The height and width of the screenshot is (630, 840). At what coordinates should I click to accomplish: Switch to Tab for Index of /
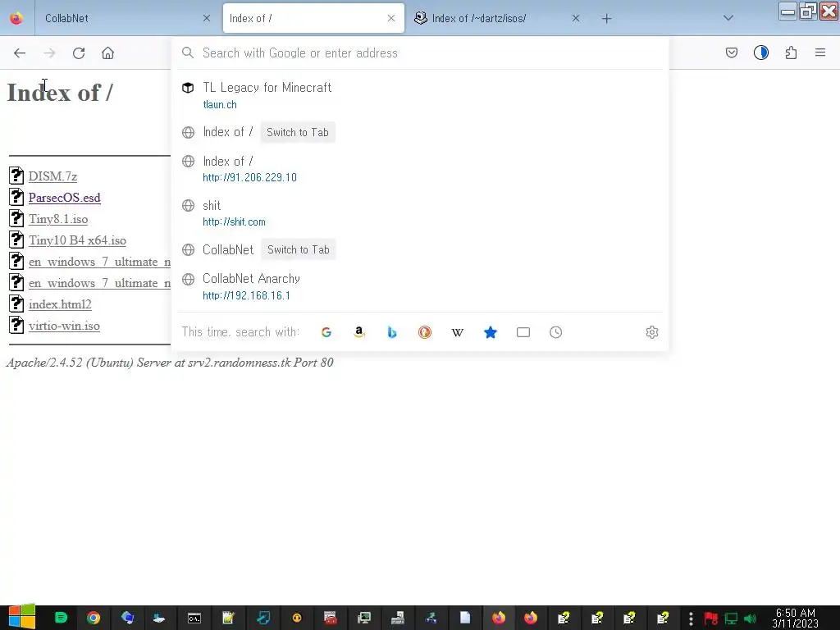click(x=297, y=132)
